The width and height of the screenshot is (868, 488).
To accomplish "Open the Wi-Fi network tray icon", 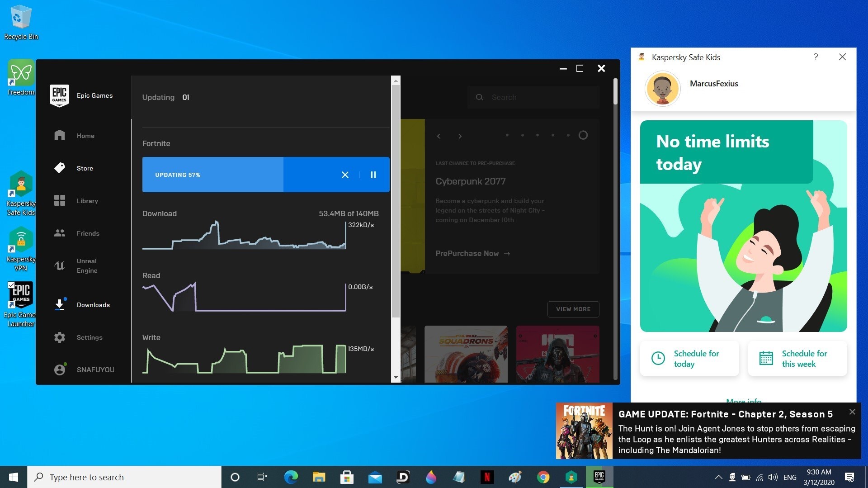I will (759, 477).
